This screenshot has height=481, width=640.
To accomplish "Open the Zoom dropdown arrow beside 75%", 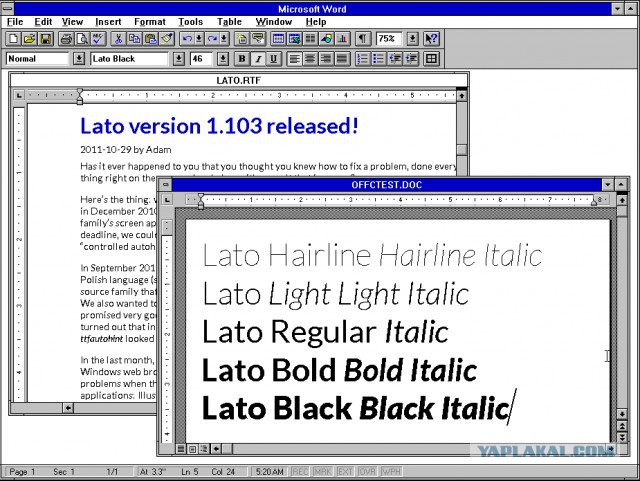I will tap(412, 39).
